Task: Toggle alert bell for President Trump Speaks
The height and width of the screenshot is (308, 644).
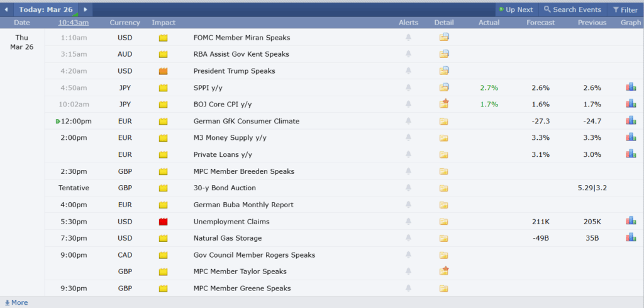Action: pyautogui.click(x=408, y=71)
